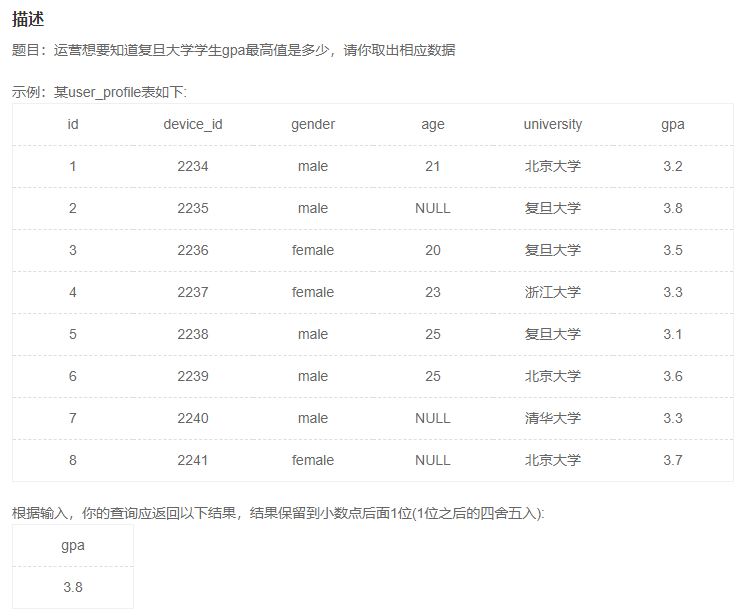Select the age column header
Image resolution: width=743 pixels, height=611 pixels.
click(433, 125)
